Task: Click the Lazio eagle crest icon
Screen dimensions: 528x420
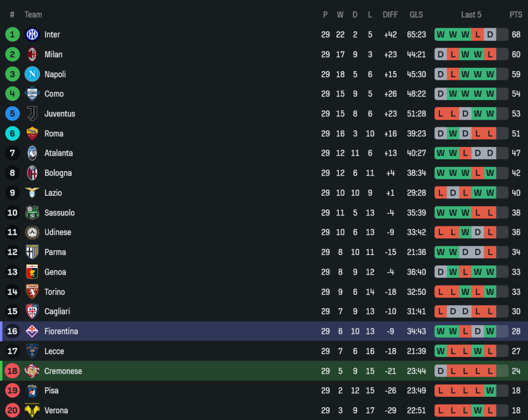Action: (32, 193)
